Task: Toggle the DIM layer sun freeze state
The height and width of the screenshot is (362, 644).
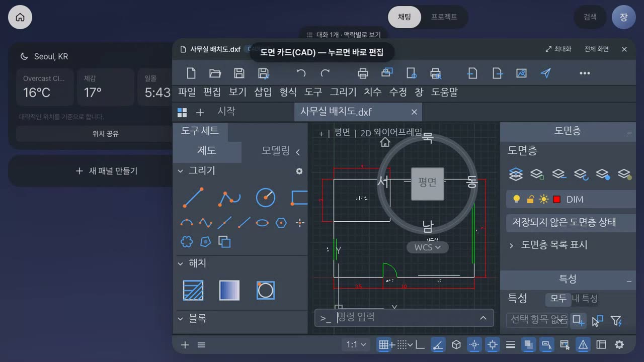Action: coord(543,199)
